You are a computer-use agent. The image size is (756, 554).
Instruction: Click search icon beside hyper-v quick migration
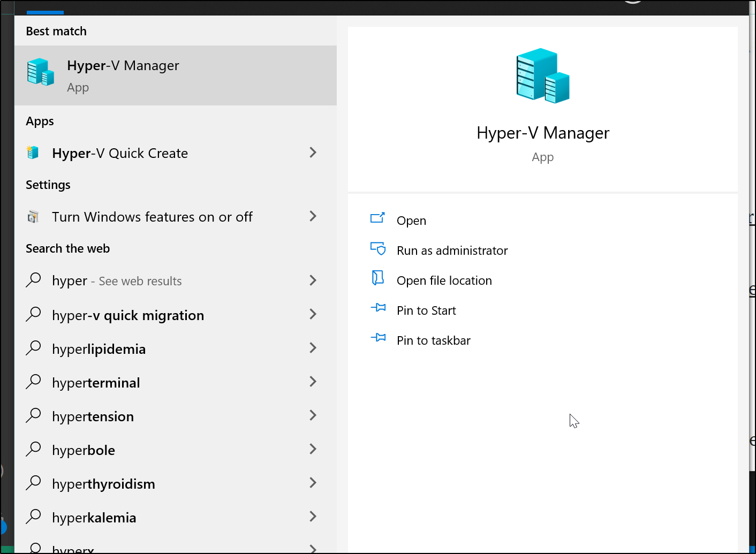[33, 314]
